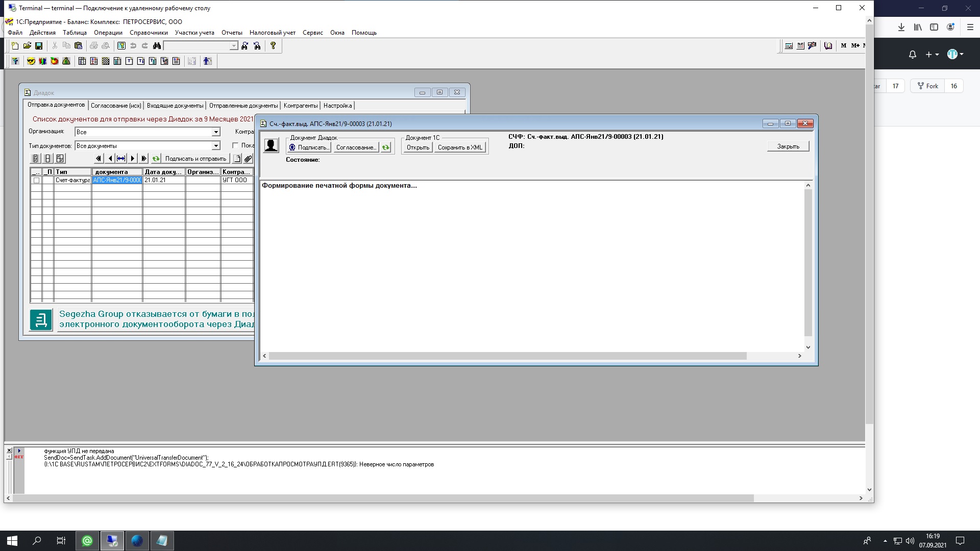Check the box in Счет-фактура row

click(36, 180)
